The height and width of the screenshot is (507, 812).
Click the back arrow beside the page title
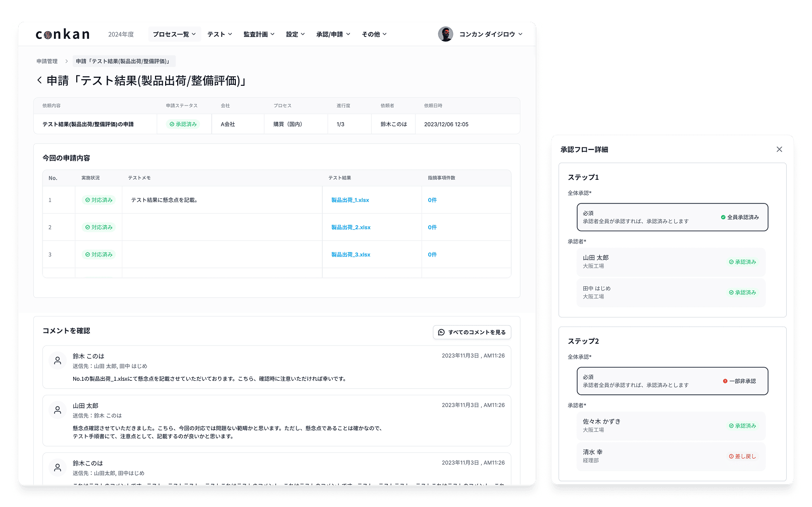(39, 80)
